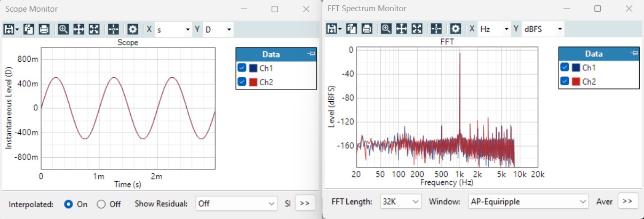Enable the cursor crosshair tool in FFT monitor

click(436, 29)
